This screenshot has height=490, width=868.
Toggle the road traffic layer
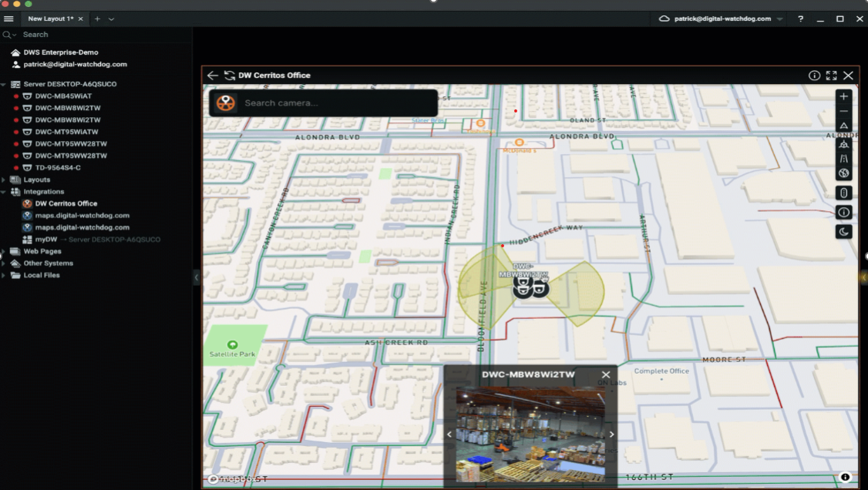point(843,159)
